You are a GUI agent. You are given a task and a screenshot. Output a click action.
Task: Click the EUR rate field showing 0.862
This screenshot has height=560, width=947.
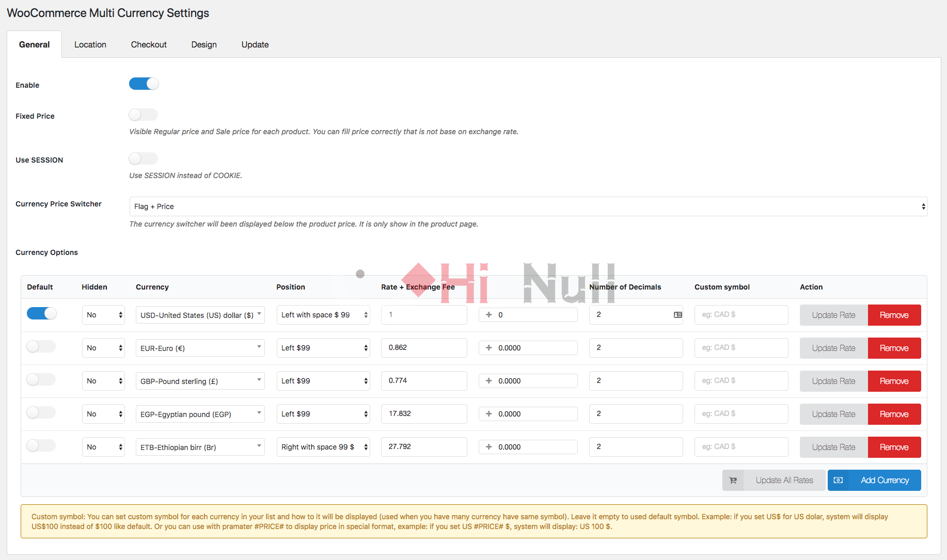coord(424,348)
